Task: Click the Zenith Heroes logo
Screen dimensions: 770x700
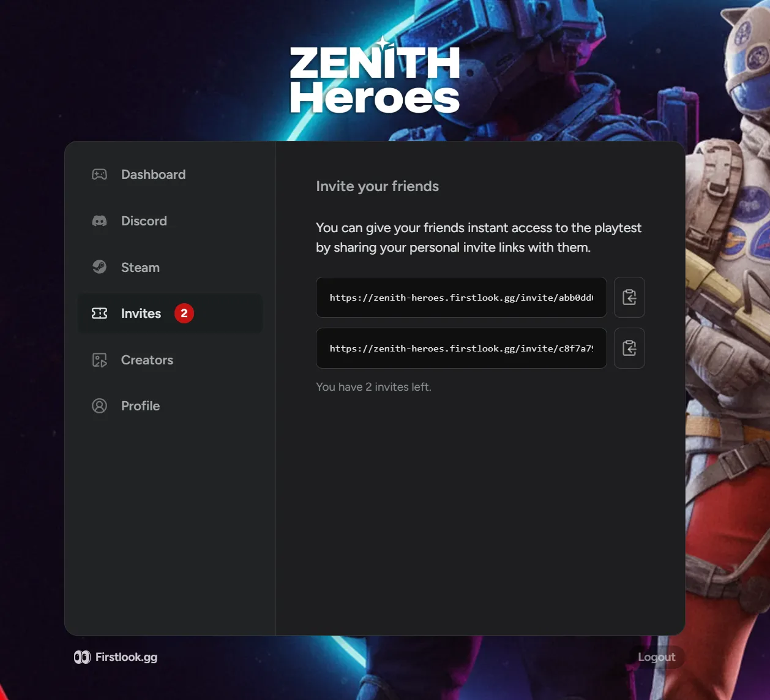Action: click(375, 75)
